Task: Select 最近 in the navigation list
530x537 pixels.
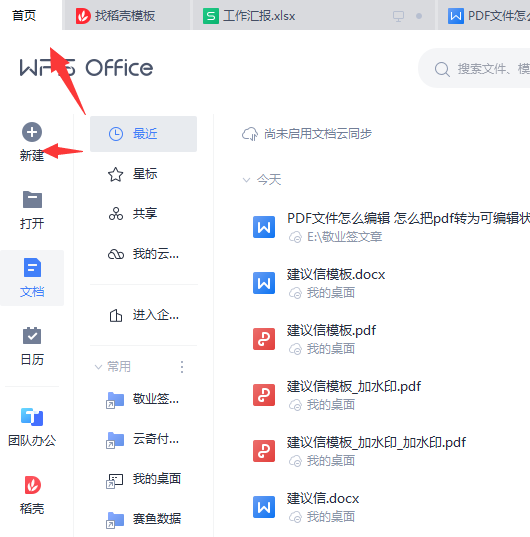Action: click(143, 134)
